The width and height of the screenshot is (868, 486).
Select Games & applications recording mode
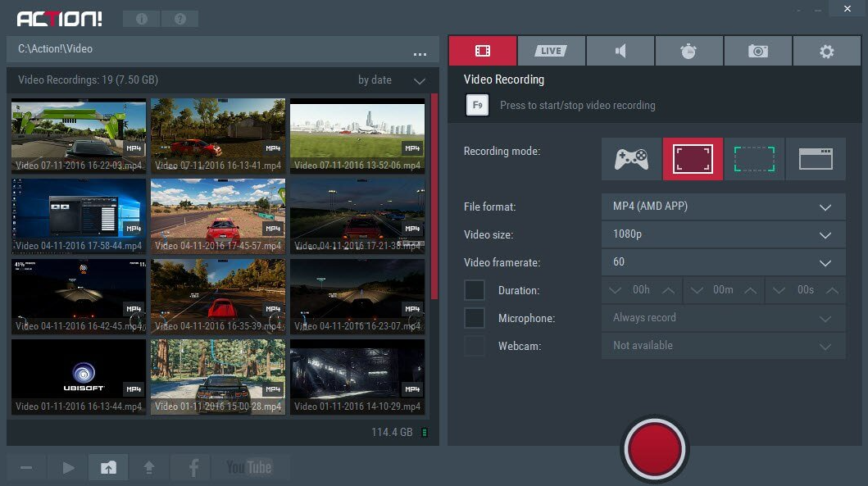(631, 159)
